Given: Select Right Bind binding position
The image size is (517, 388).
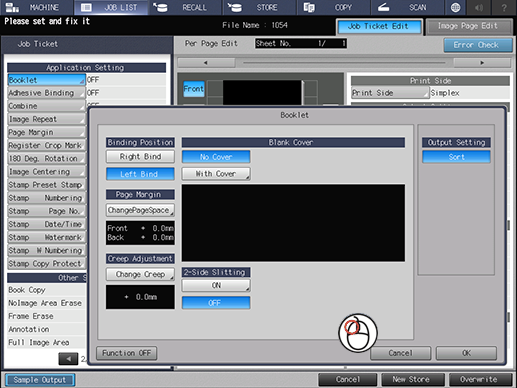Looking at the screenshot, I should tap(140, 156).
